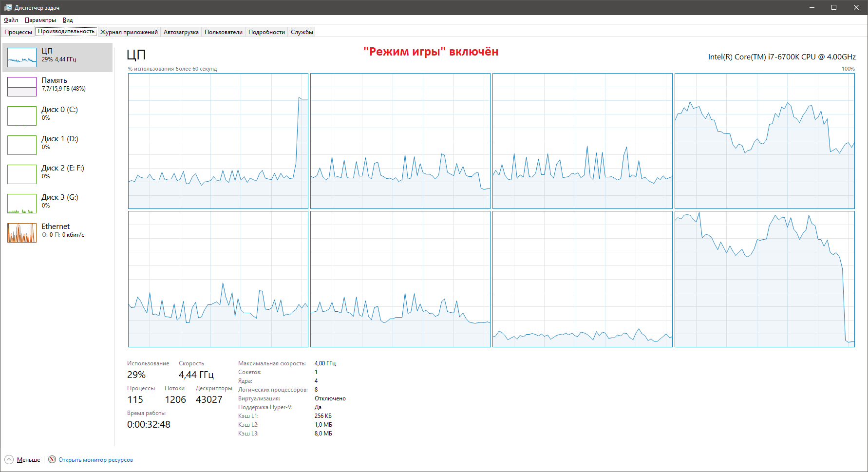The image size is (868, 472).
Task: Click Открыть монитор ресурсов link
Action: (x=95, y=460)
